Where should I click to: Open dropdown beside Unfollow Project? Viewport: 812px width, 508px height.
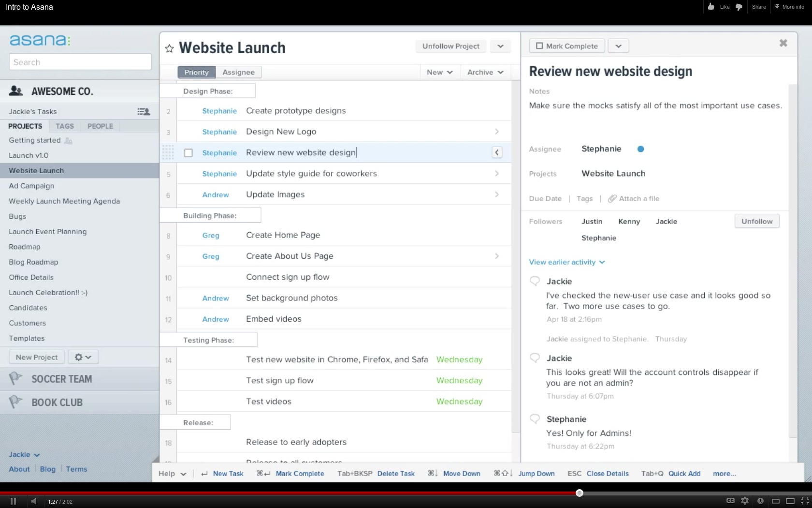point(501,46)
